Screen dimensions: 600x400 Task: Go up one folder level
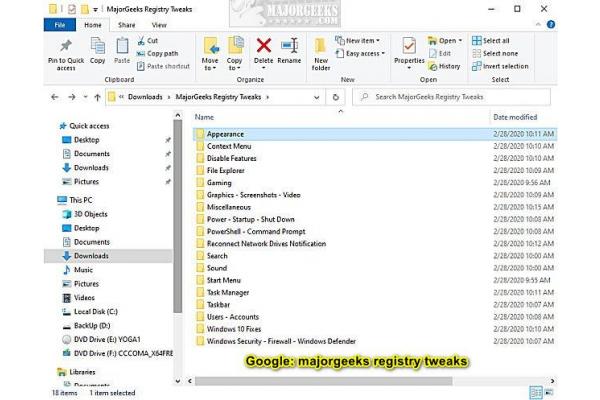[97, 97]
